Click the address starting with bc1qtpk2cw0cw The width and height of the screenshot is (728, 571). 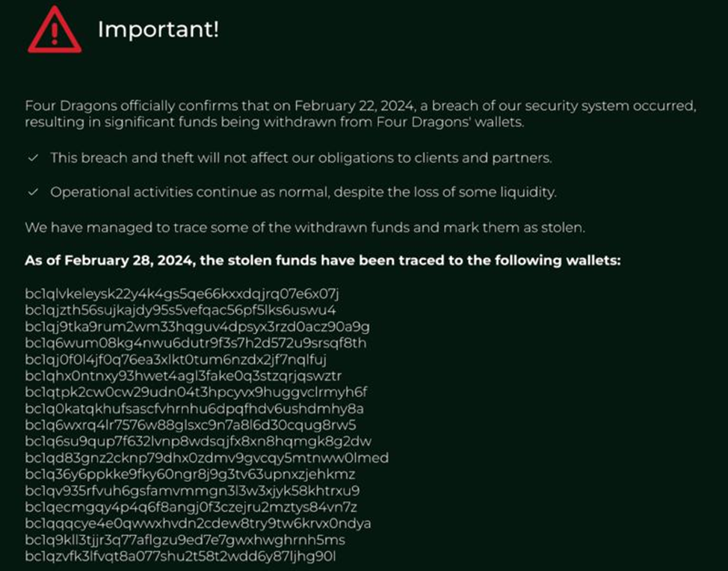(196, 392)
